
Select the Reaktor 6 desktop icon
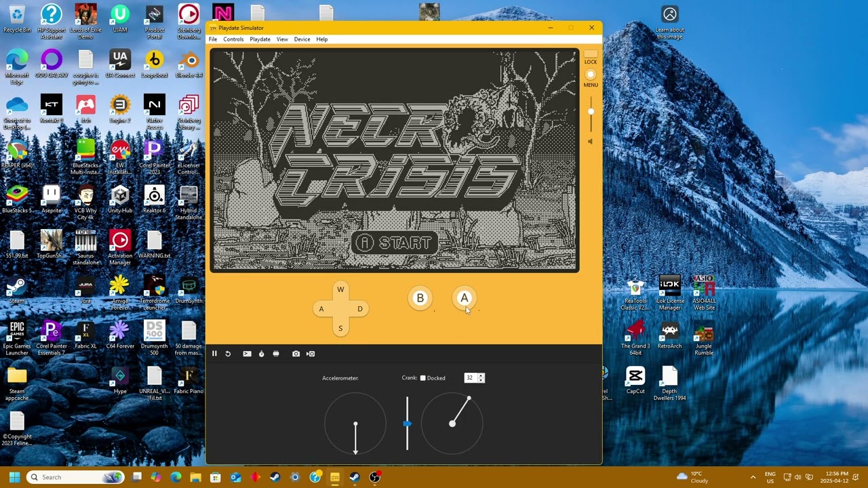(x=154, y=200)
